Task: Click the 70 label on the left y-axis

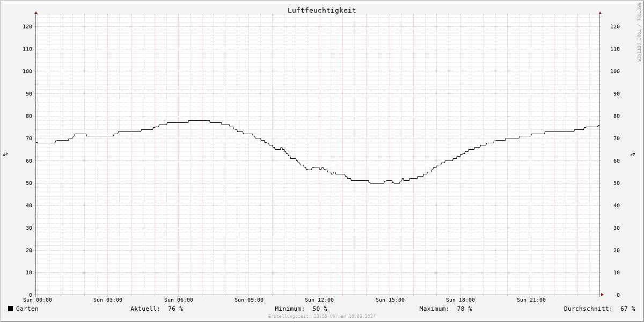Action: click(29, 138)
